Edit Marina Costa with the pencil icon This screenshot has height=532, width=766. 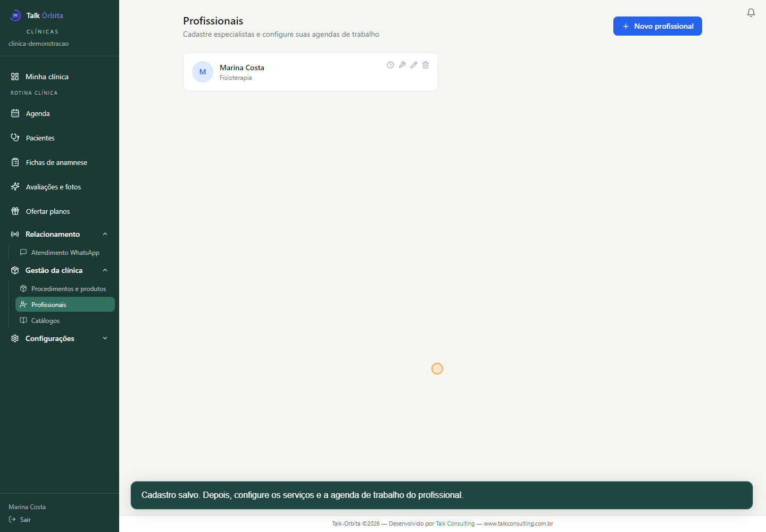414,65
